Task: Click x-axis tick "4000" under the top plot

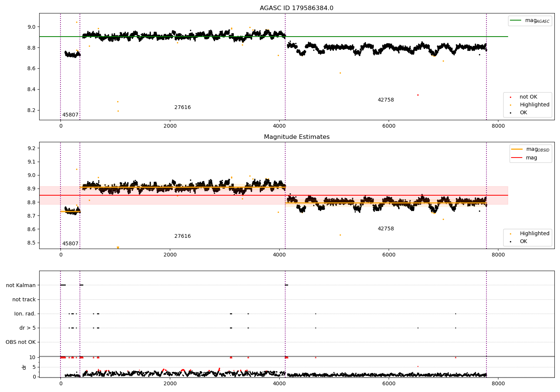Action: click(x=279, y=126)
